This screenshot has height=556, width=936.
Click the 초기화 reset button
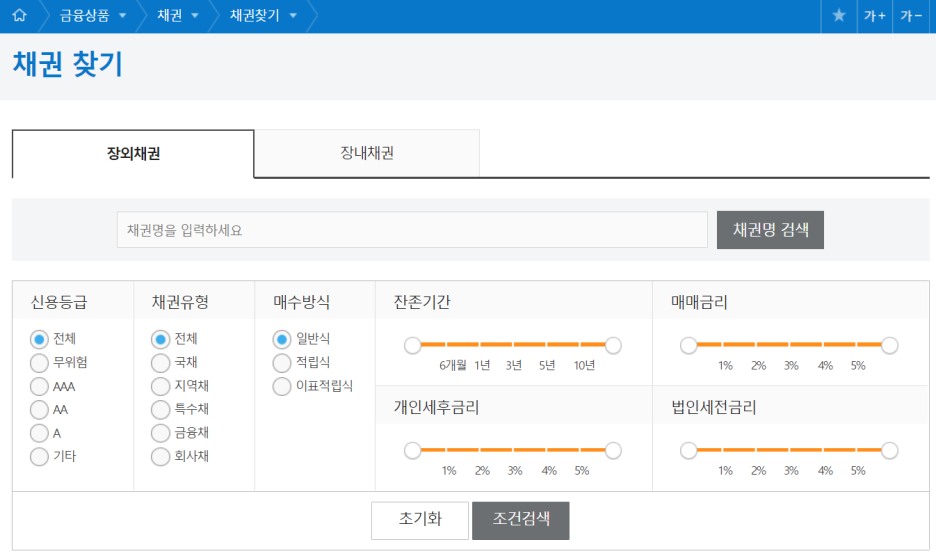(x=420, y=520)
